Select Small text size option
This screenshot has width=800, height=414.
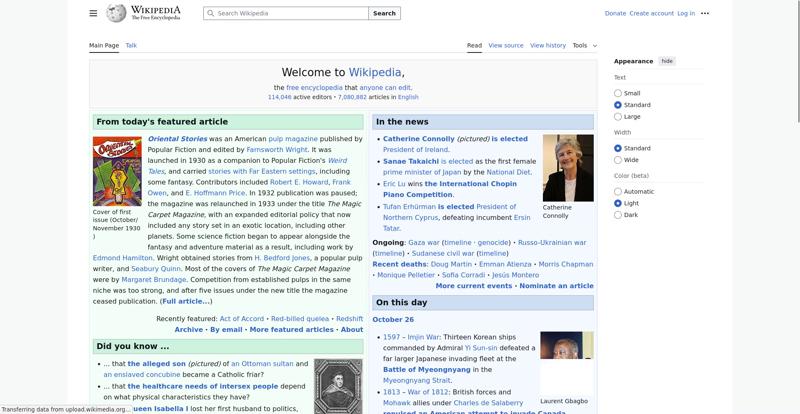pyautogui.click(x=618, y=93)
